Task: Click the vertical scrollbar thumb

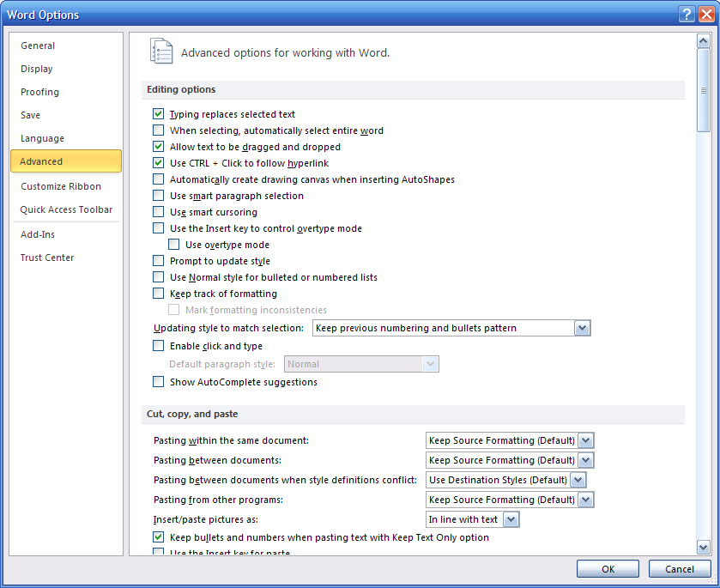Action: click(703, 90)
